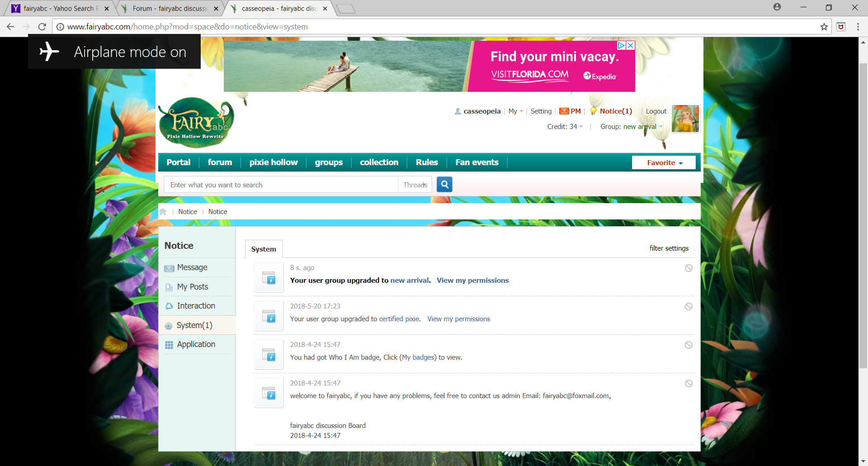The height and width of the screenshot is (466, 868).
Task: Open the Threads search type dropdown
Action: [415, 185]
